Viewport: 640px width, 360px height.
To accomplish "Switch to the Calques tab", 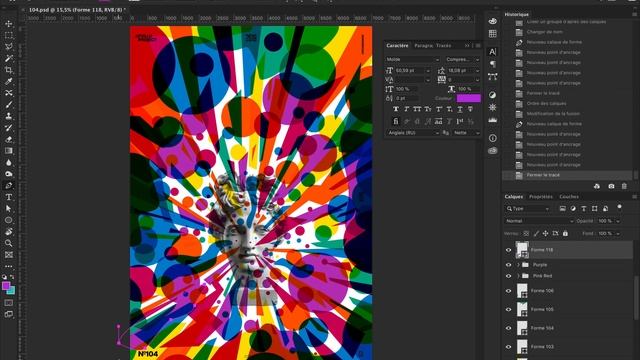I will (x=513, y=197).
